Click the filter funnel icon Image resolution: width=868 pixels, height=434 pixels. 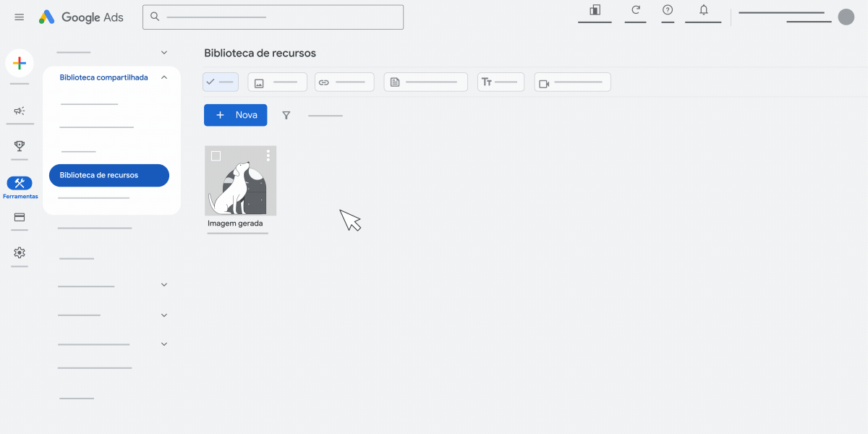click(286, 115)
